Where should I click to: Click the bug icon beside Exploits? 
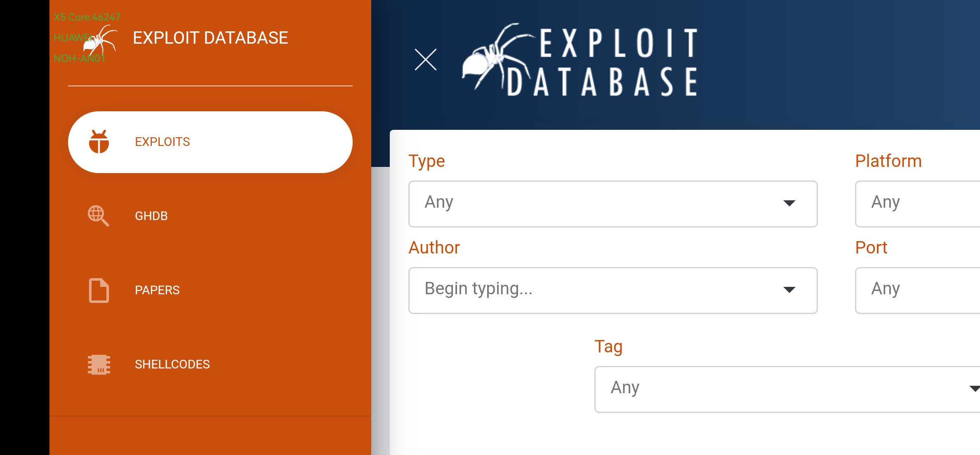coord(99,142)
